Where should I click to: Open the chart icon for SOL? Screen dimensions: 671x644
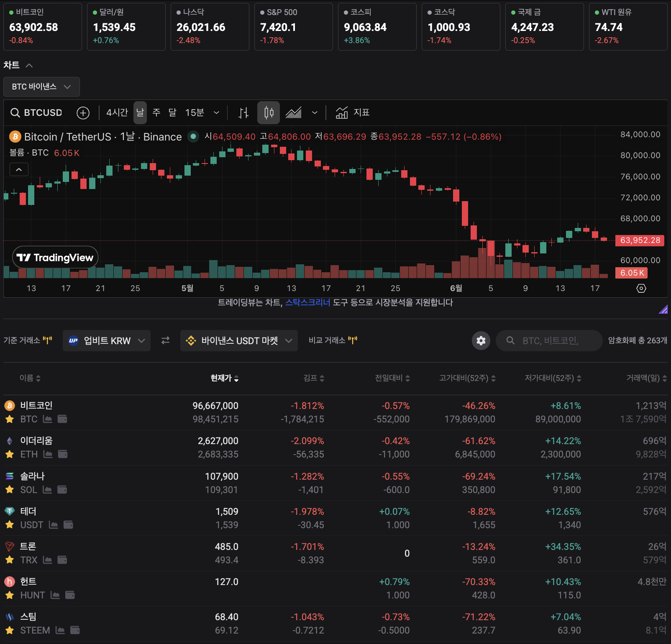47,490
